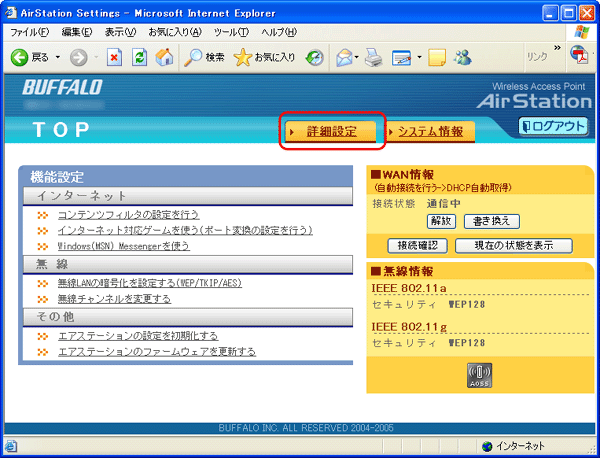600x458 pixels.
Task: Open the ファイル(F) menu
Action: [x=29, y=33]
